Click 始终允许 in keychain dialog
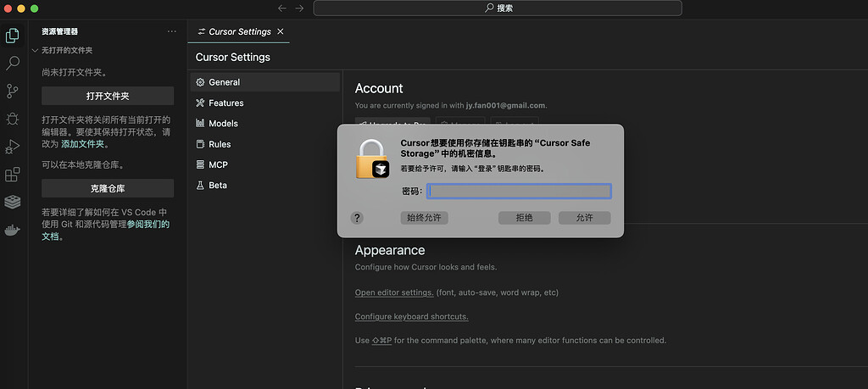The width and height of the screenshot is (868, 389). [x=424, y=218]
